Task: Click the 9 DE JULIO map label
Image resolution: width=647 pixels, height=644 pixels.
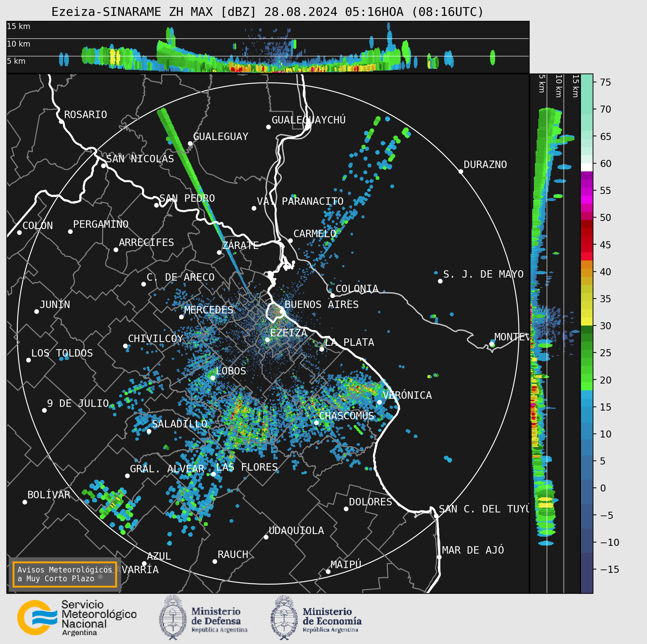Action: tap(78, 403)
